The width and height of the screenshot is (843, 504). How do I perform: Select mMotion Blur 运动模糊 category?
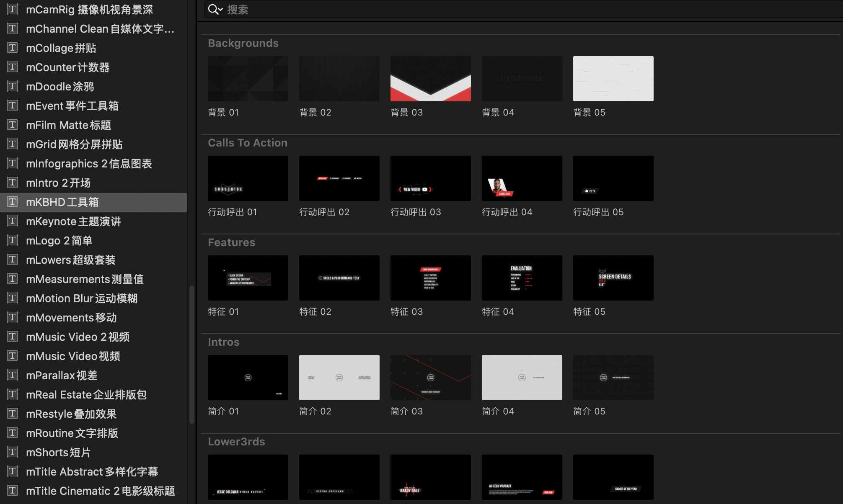point(93,298)
